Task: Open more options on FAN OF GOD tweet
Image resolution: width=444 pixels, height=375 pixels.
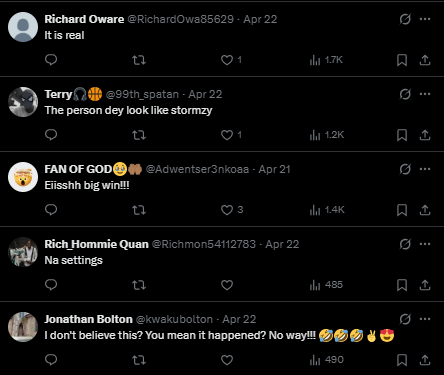Action: click(x=425, y=169)
